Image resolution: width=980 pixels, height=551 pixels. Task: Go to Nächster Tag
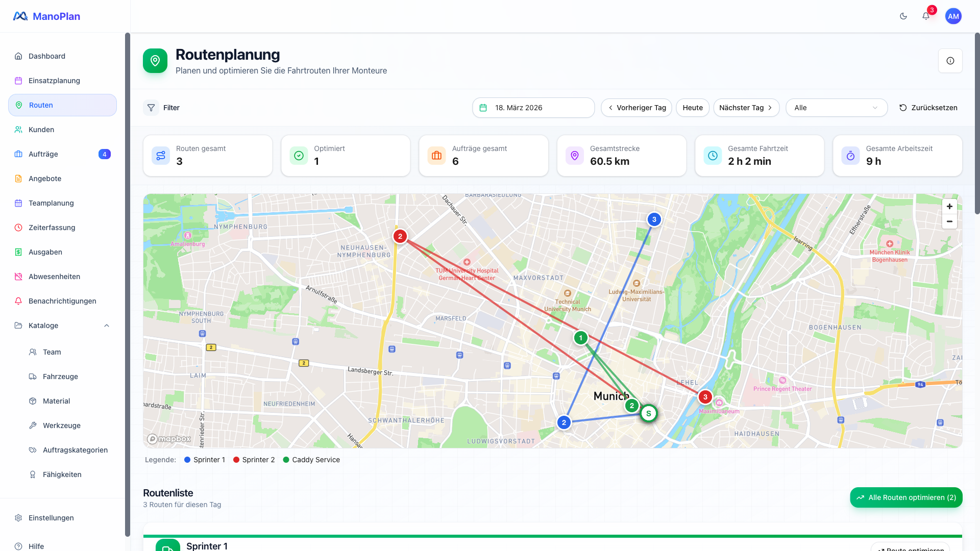point(746,108)
